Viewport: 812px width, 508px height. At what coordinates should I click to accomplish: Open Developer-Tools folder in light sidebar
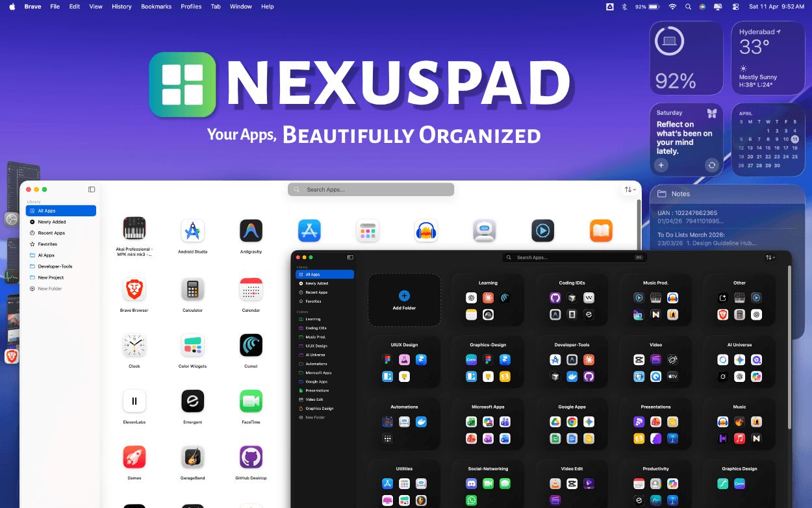click(x=61, y=266)
